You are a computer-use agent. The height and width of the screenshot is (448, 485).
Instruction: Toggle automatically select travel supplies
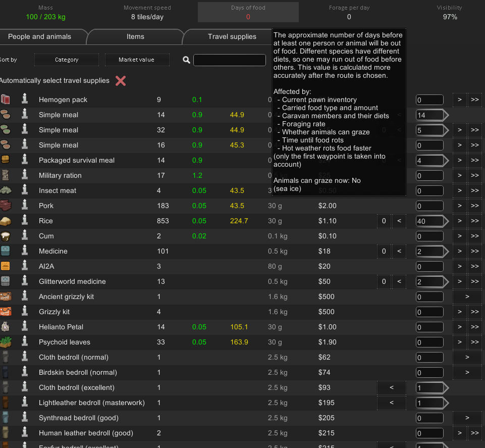point(120,81)
